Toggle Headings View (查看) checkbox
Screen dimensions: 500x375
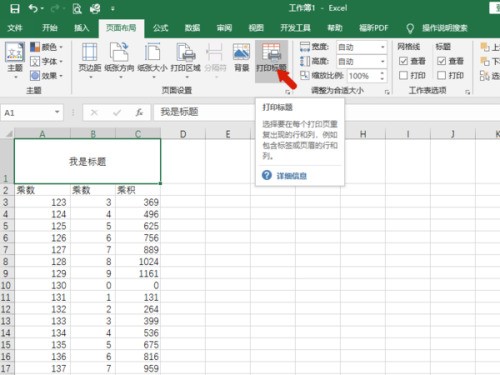(x=441, y=61)
